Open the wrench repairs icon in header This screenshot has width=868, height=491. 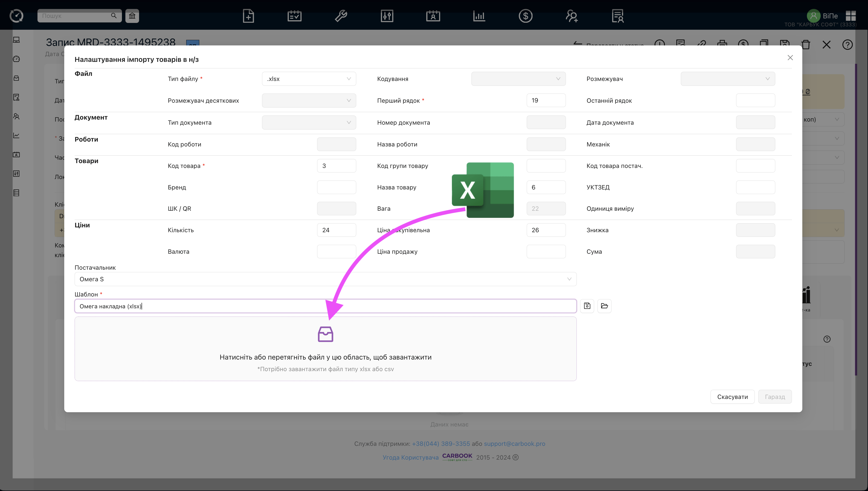pos(341,16)
